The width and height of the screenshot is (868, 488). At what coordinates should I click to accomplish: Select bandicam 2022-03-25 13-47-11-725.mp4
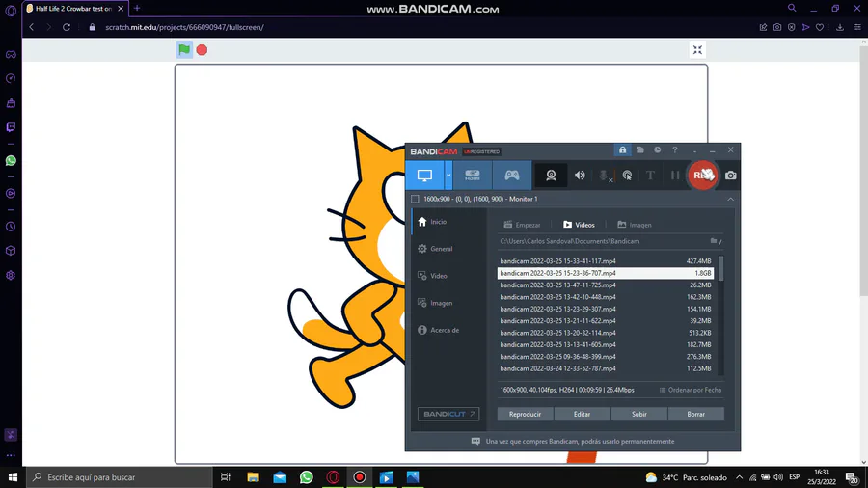[605, 285]
